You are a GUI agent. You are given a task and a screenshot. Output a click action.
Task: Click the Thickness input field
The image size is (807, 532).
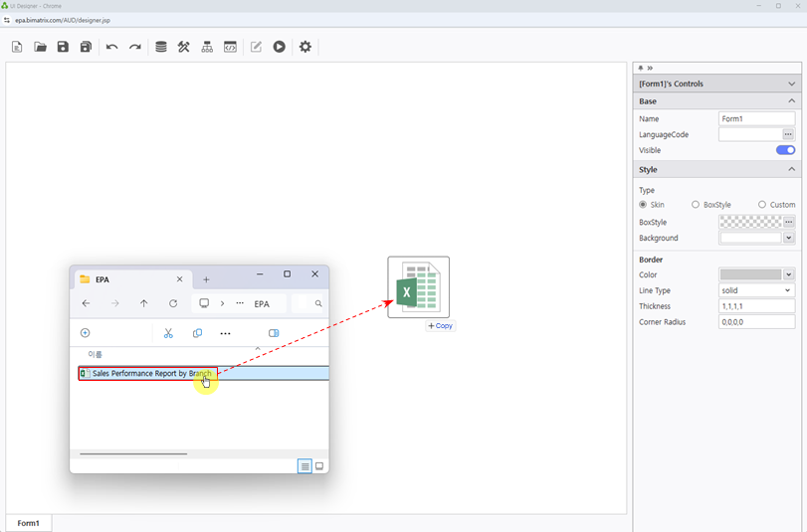click(756, 306)
